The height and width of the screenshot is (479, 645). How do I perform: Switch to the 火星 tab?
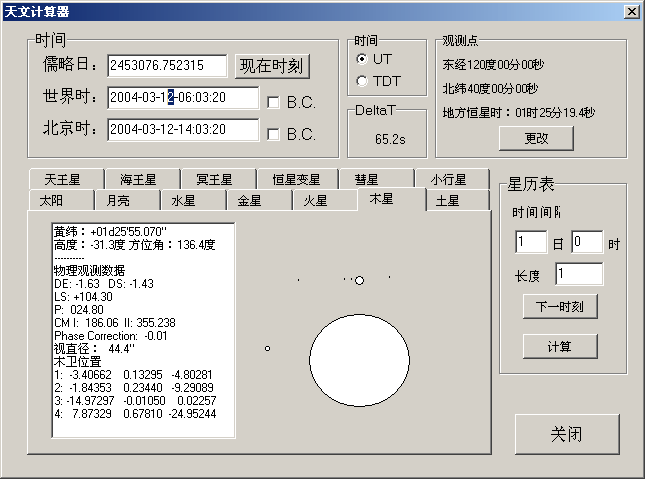click(x=315, y=201)
